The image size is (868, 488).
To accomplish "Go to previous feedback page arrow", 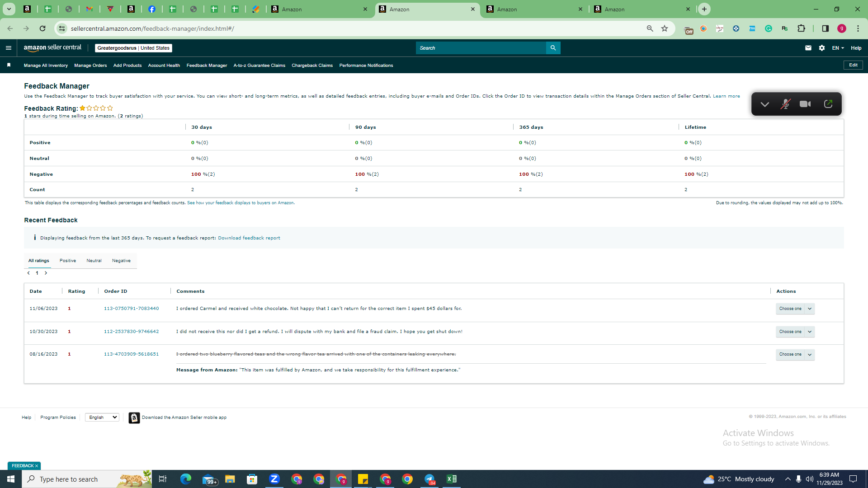I will click(28, 273).
